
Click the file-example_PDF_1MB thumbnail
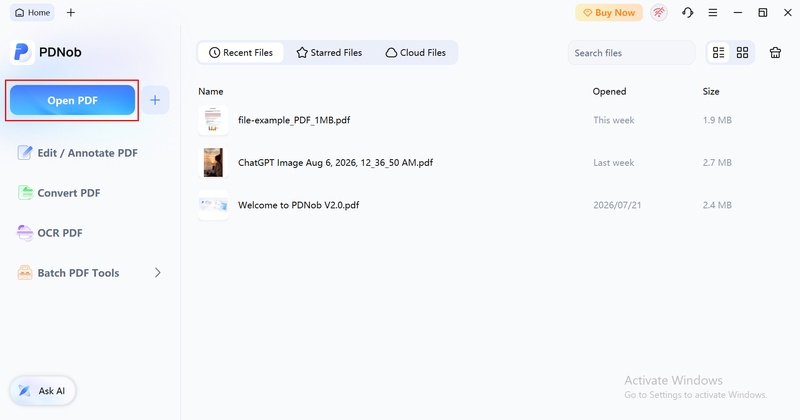(x=213, y=120)
